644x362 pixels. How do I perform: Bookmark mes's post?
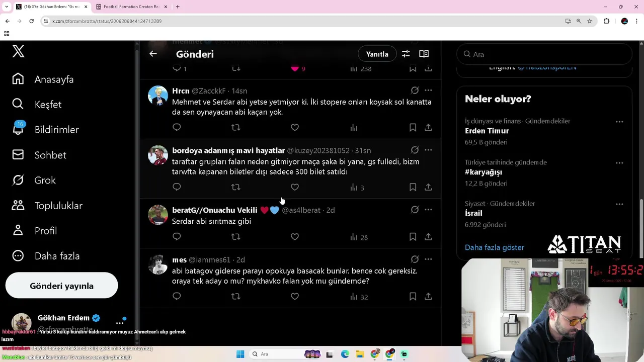[x=413, y=297]
